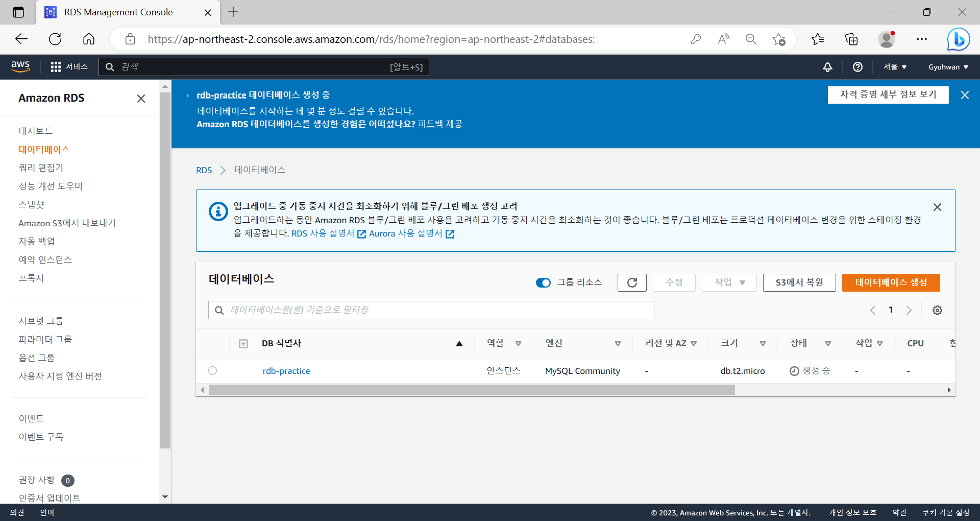Sort by DB 식별자 column
Viewport: 980px width, 521px height.
click(459, 344)
